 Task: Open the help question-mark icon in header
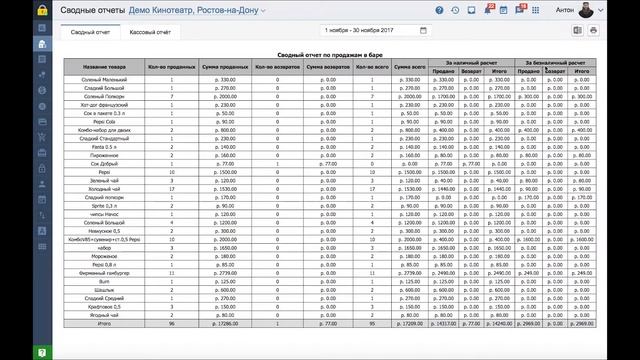439,10
